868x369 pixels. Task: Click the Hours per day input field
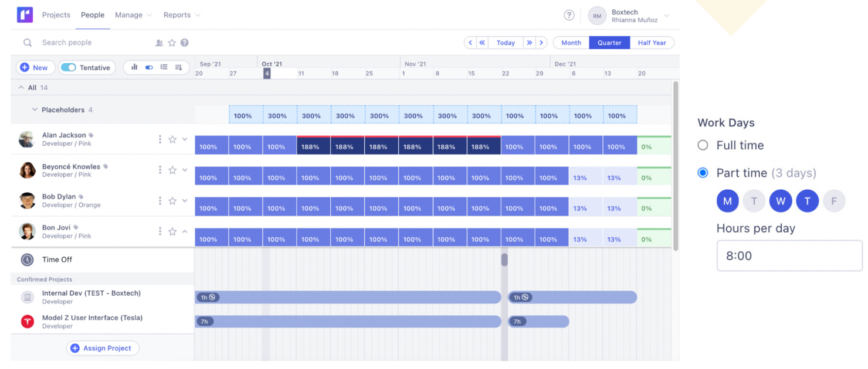pyautogui.click(x=788, y=255)
